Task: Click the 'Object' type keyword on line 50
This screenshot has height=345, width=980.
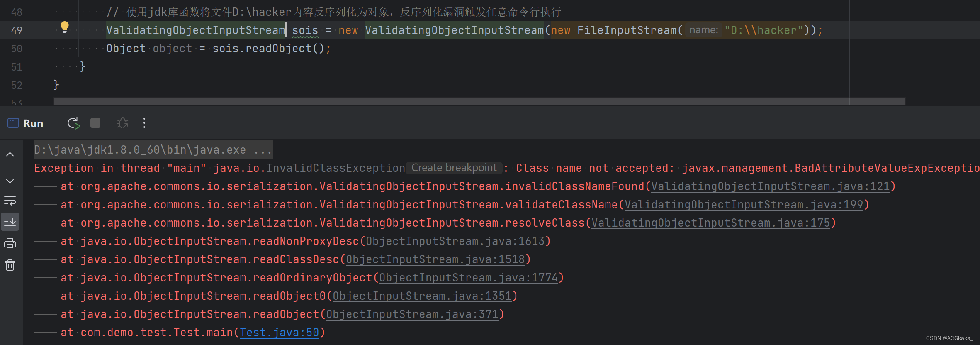Action: click(126, 49)
